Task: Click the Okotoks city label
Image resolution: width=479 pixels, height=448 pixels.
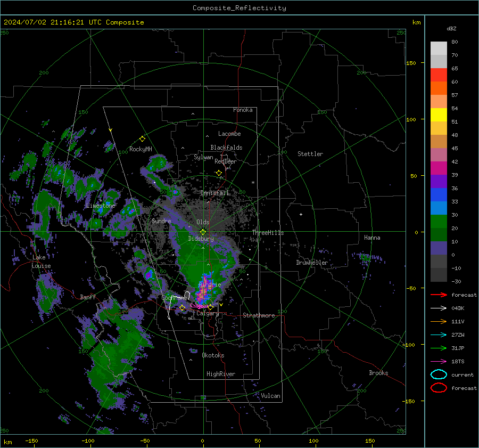Action: click(x=213, y=355)
